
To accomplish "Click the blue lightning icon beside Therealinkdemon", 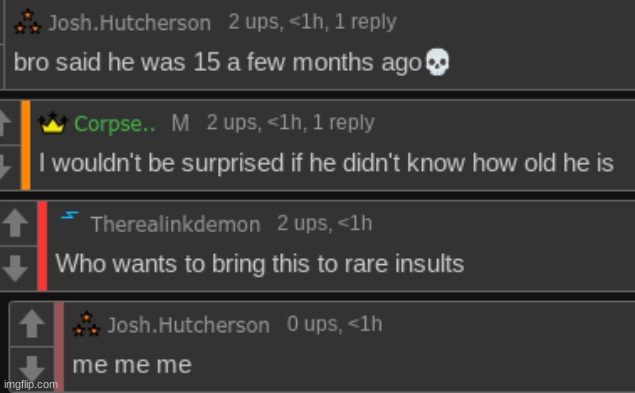I will [70, 215].
